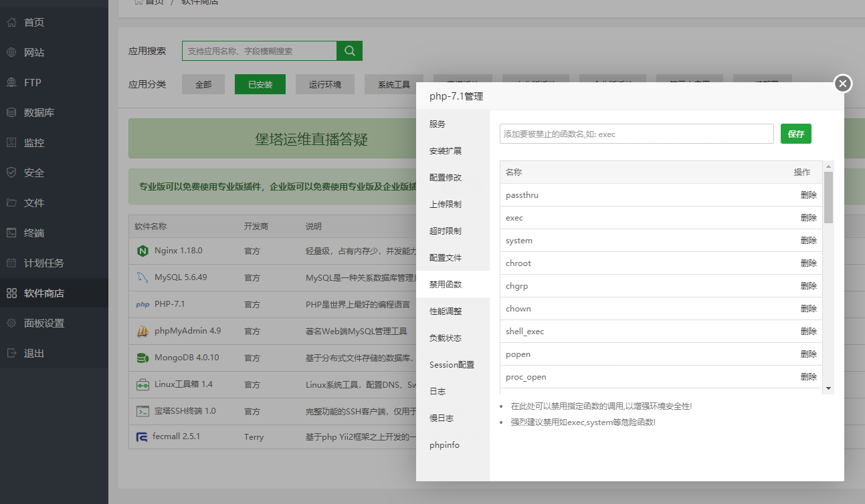Click the MySQL dolphin icon

pyautogui.click(x=141, y=277)
